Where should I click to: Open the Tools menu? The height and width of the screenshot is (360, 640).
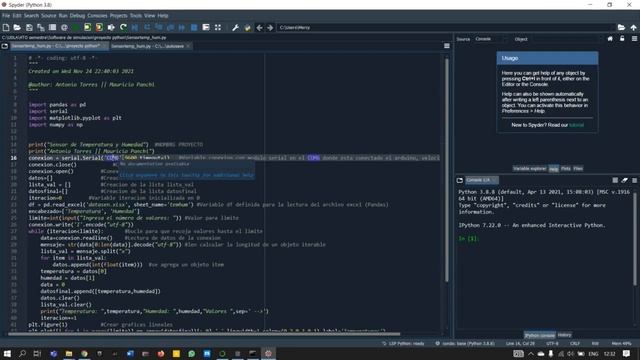coord(136,16)
